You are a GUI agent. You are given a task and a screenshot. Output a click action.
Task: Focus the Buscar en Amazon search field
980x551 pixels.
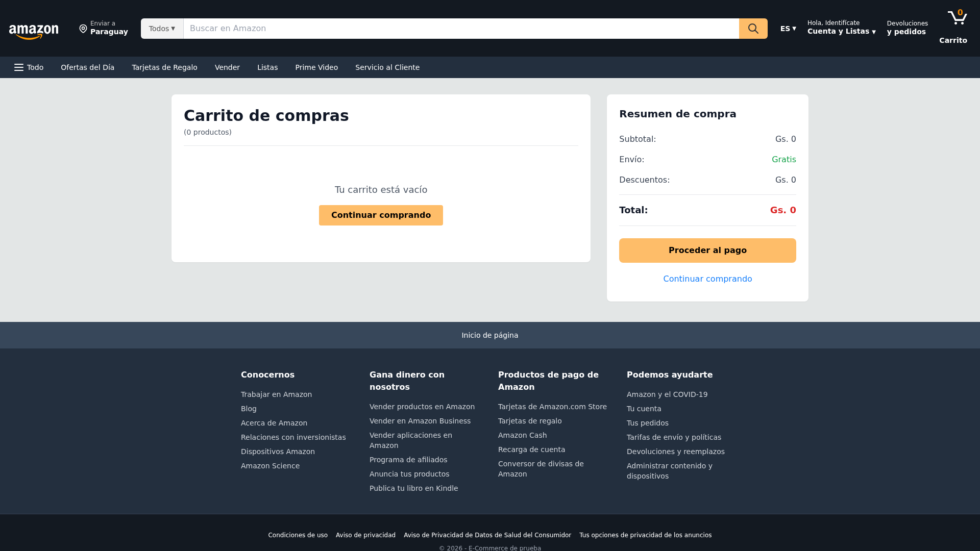461,29
